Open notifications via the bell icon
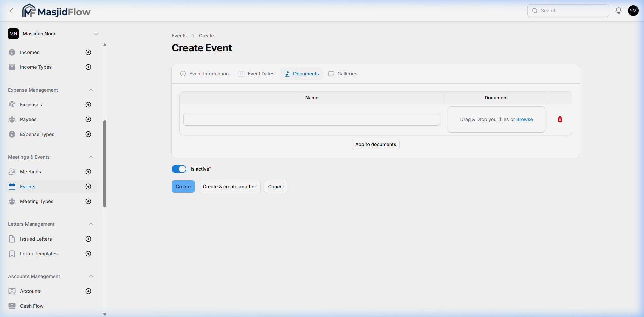644x317 pixels. point(618,10)
